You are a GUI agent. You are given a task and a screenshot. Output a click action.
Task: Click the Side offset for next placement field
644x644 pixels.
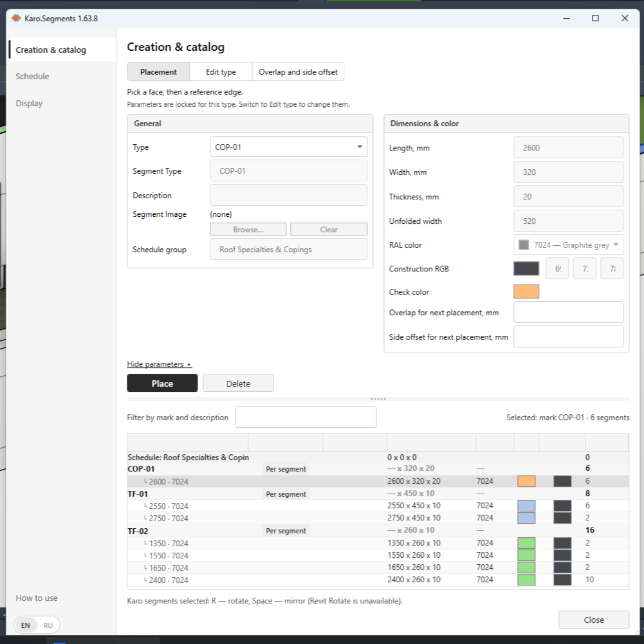569,336
